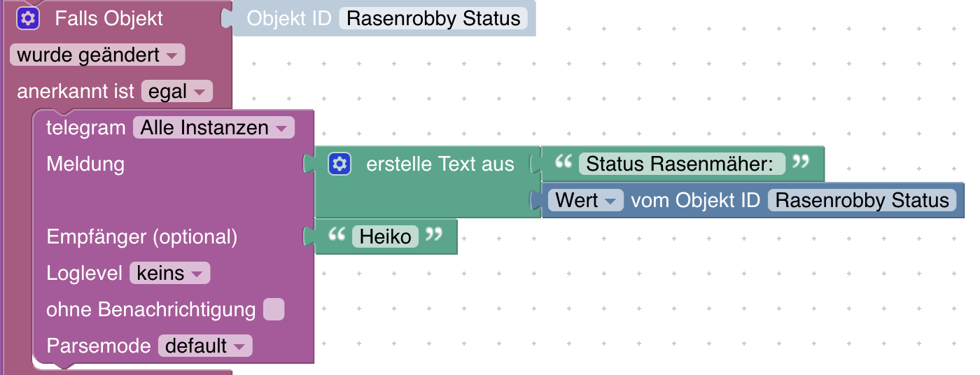Select the erstelle Text aus block label
Viewport: 980px width, 375px height.
pos(440,164)
